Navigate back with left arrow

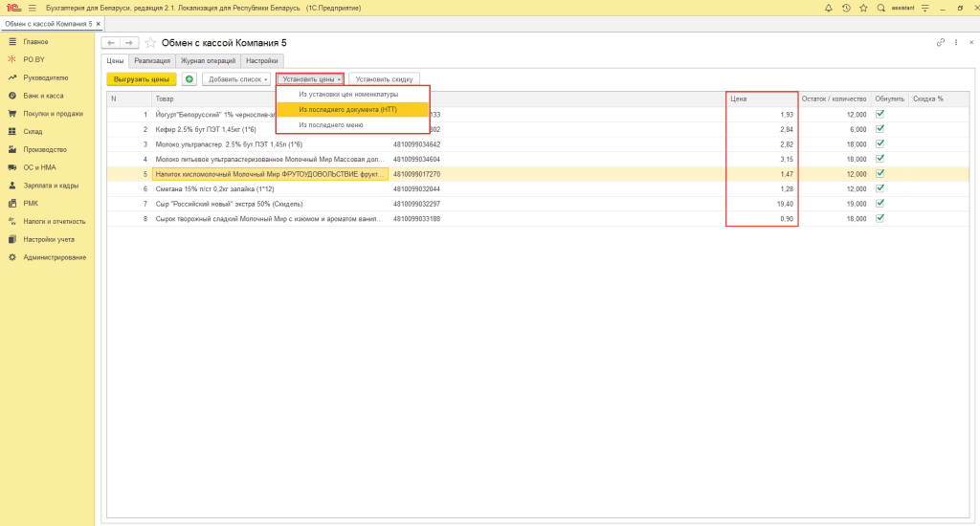click(x=111, y=42)
